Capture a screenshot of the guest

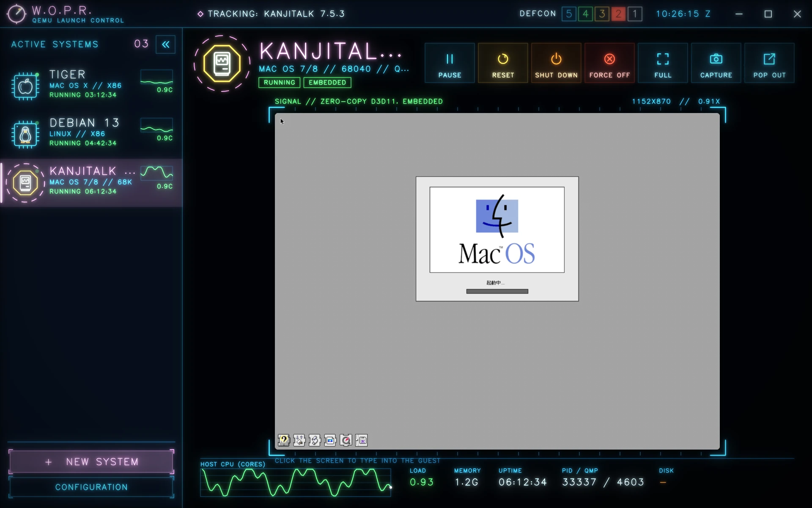click(x=716, y=63)
